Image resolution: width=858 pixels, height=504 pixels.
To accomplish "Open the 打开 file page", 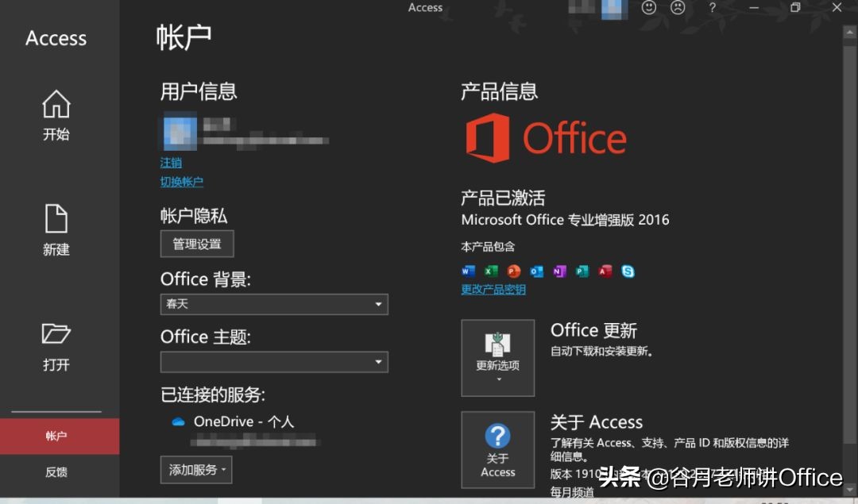I will click(x=56, y=347).
